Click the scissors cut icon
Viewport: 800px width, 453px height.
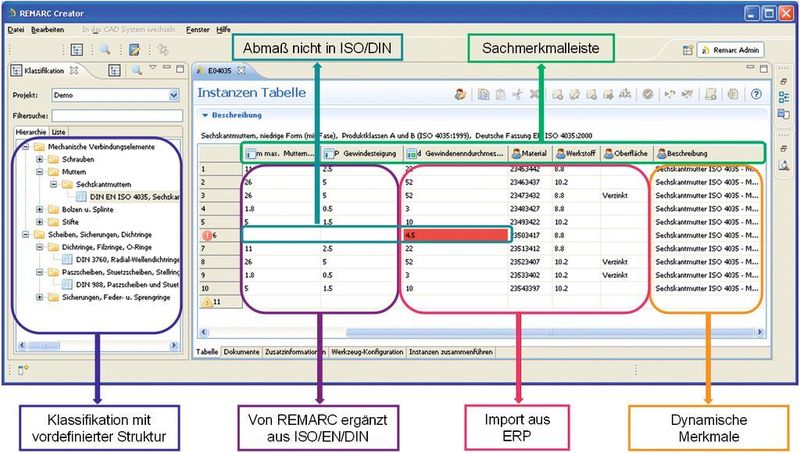(x=517, y=94)
